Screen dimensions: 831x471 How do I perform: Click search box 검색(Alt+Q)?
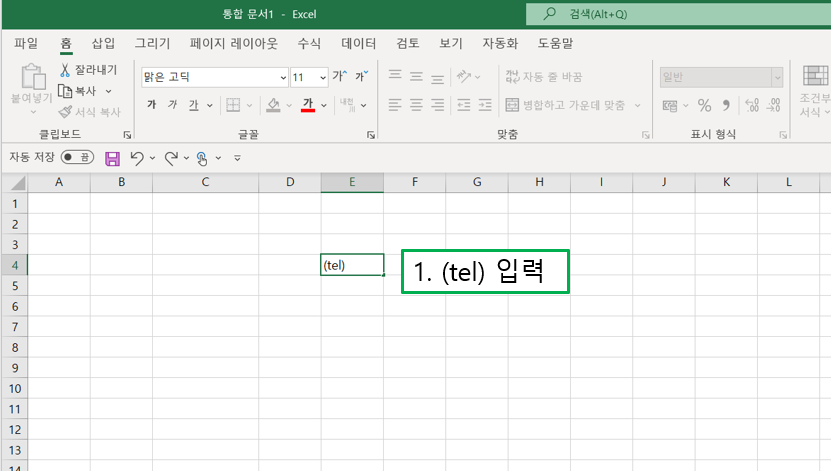678,14
